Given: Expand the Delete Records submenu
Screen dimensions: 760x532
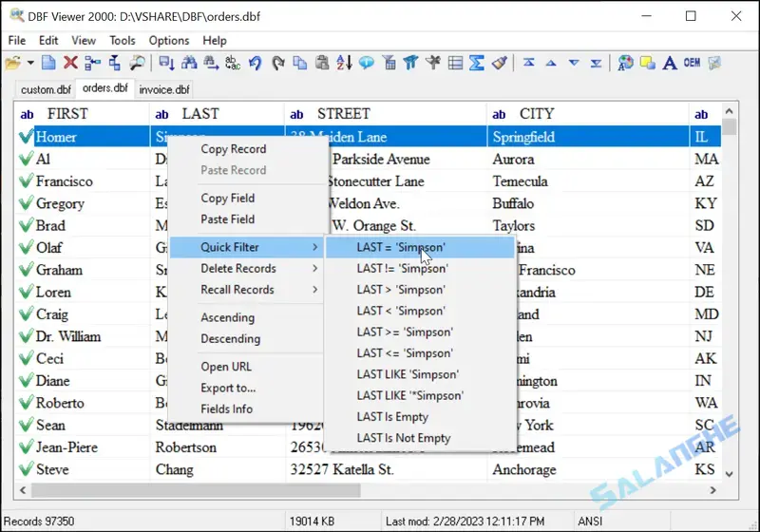Looking at the screenshot, I should click(246, 269).
